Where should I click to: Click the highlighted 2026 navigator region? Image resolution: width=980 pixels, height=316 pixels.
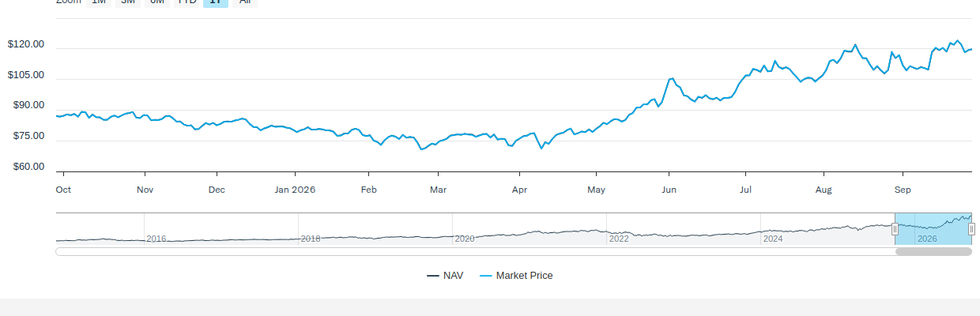click(933, 229)
